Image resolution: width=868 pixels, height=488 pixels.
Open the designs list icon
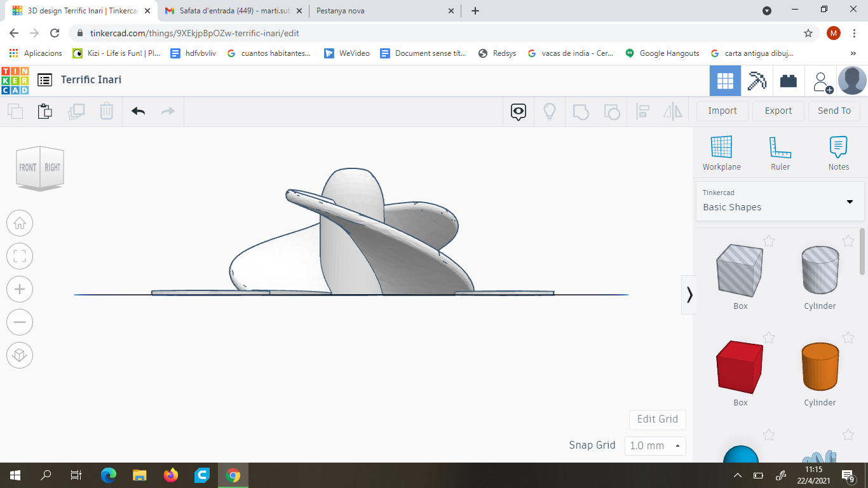tap(44, 80)
